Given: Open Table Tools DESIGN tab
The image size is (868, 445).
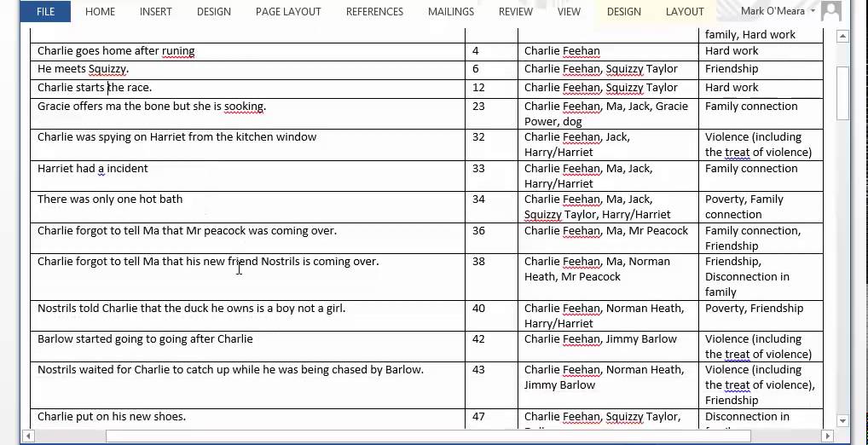Looking at the screenshot, I should [x=623, y=12].
